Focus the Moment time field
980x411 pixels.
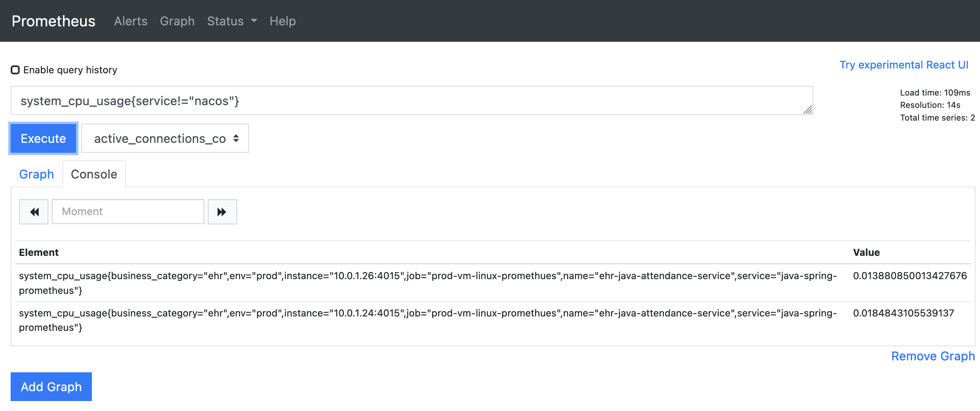[128, 212]
